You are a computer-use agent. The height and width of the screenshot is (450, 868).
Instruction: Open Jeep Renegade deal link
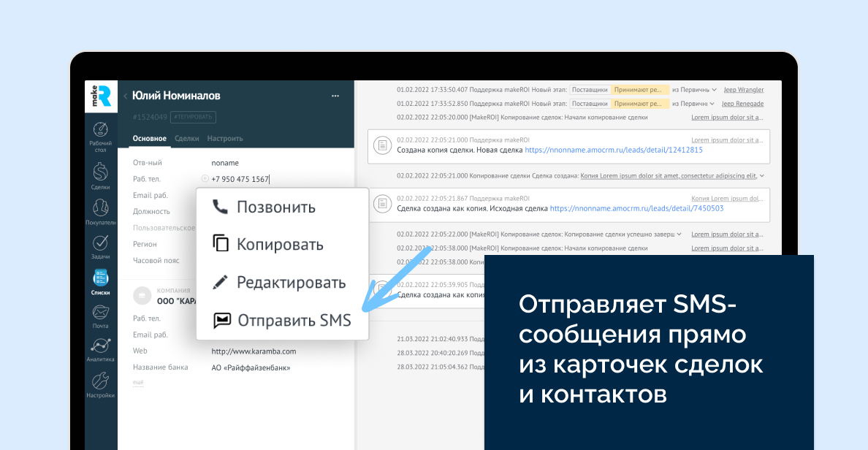coord(742,104)
